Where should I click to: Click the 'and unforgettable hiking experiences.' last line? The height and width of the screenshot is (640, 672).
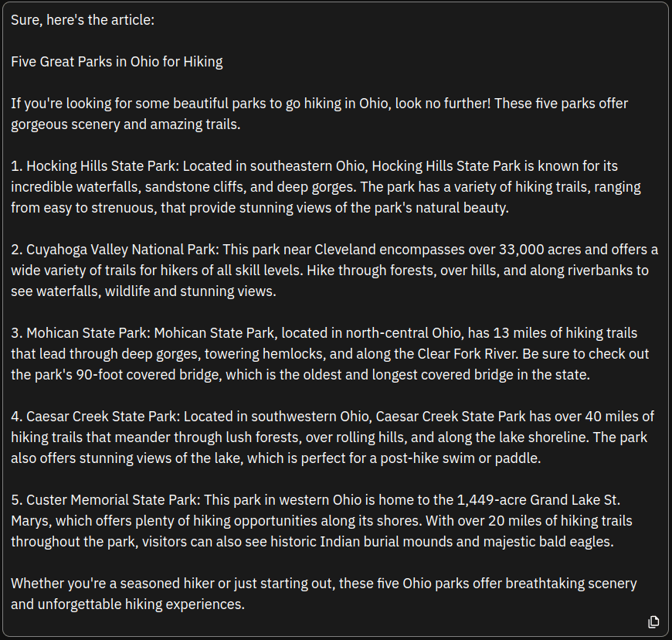tap(127, 604)
